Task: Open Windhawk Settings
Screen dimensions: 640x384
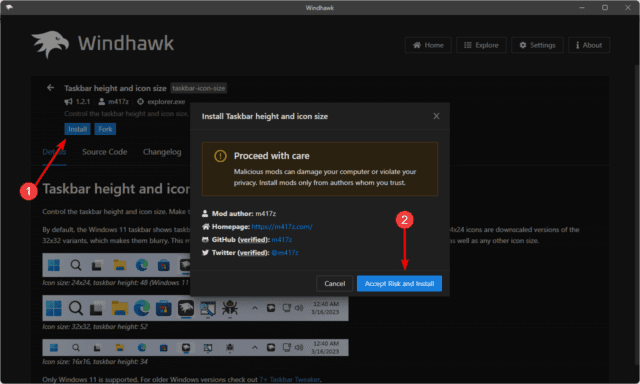Action: click(537, 45)
